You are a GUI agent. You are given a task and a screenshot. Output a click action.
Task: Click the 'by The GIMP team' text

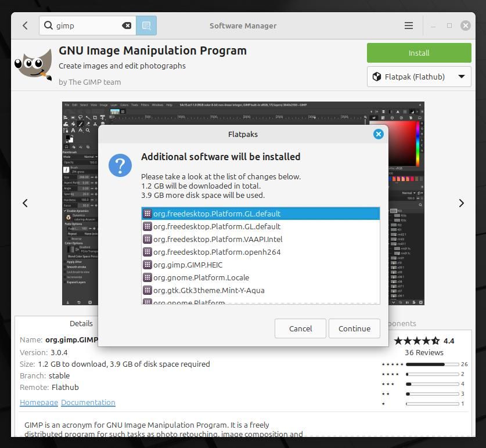click(x=89, y=82)
